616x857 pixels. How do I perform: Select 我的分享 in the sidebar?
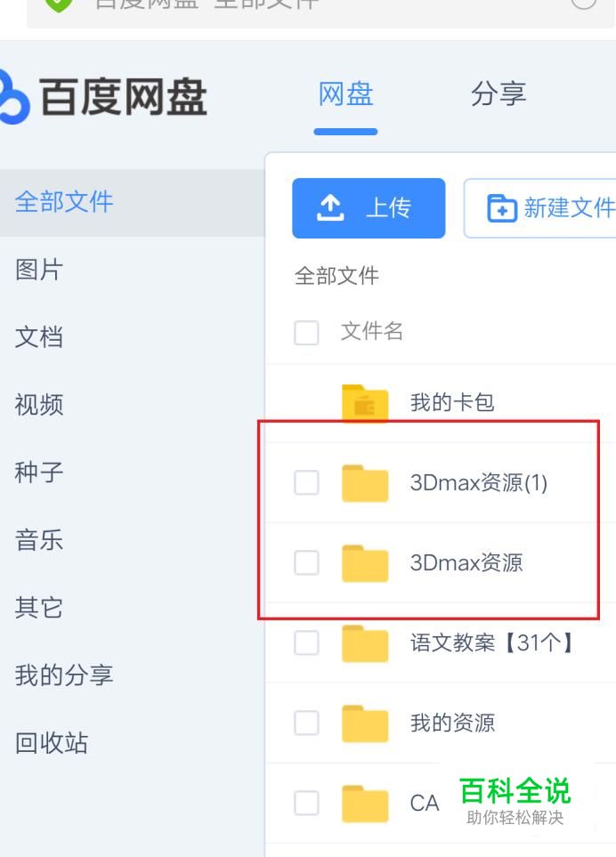pyautogui.click(x=64, y=675)
